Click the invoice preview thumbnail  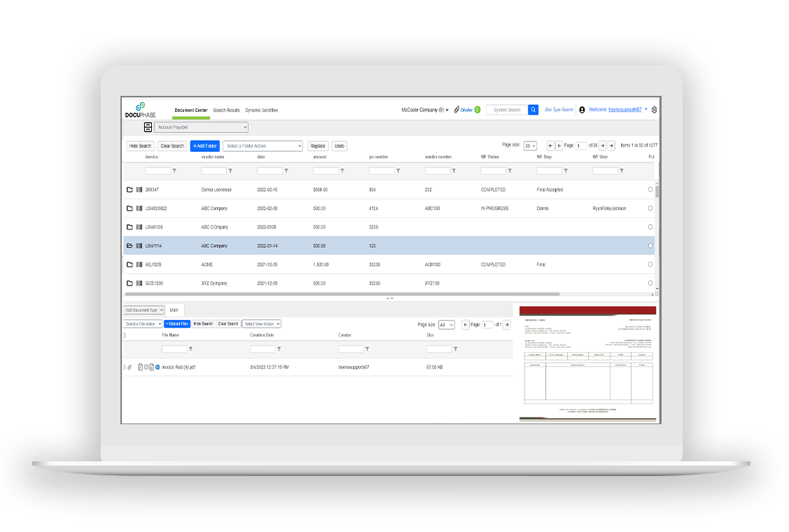[588, 363]
